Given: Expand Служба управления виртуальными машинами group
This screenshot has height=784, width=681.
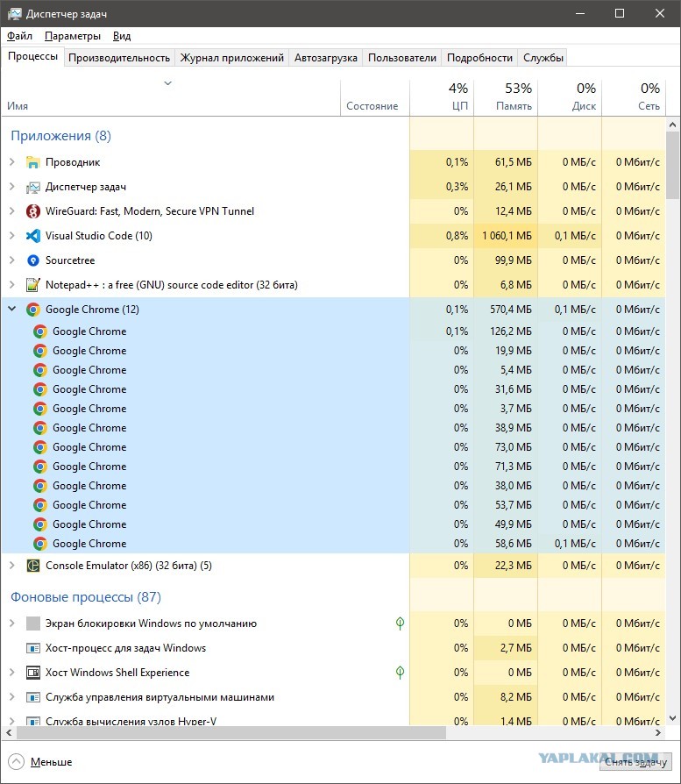Looking at the screenshot, I should coord(12,697).
